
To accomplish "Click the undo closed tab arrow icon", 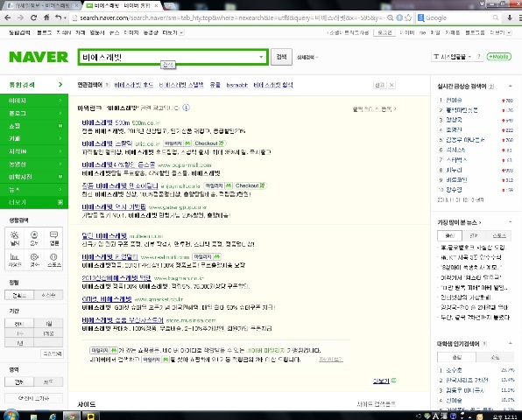I will [59, 17].
